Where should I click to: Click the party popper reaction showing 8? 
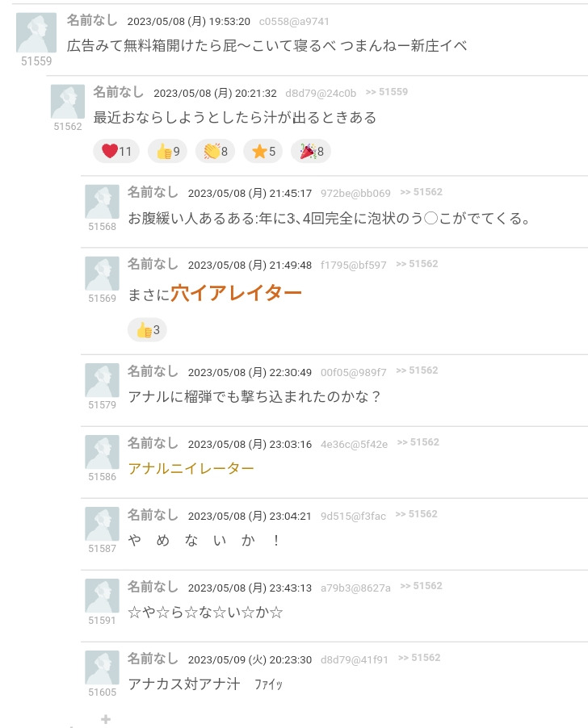pos(311,152)
